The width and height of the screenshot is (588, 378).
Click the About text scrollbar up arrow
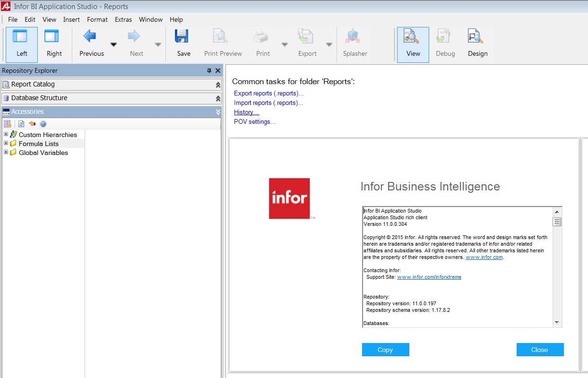pos(557,212)
